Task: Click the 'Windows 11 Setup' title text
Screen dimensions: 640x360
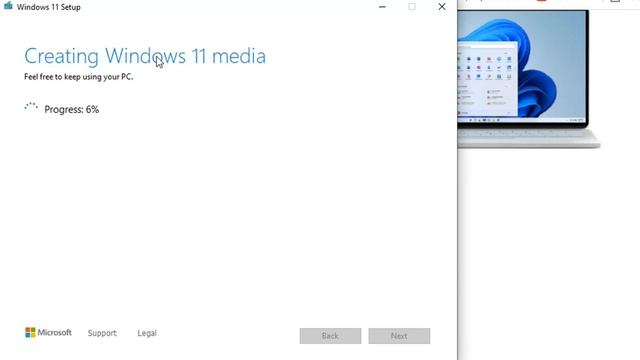Action: click(49, 7)
